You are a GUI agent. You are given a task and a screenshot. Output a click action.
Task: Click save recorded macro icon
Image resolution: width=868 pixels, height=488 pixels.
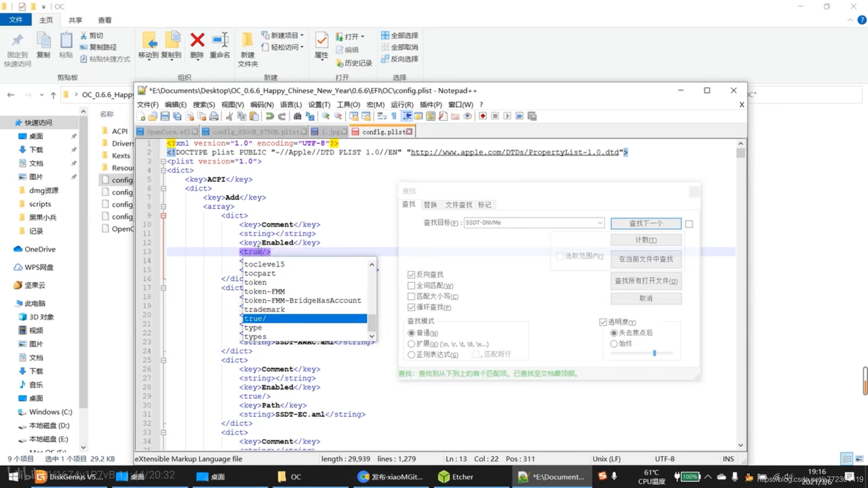click(532, 116)
